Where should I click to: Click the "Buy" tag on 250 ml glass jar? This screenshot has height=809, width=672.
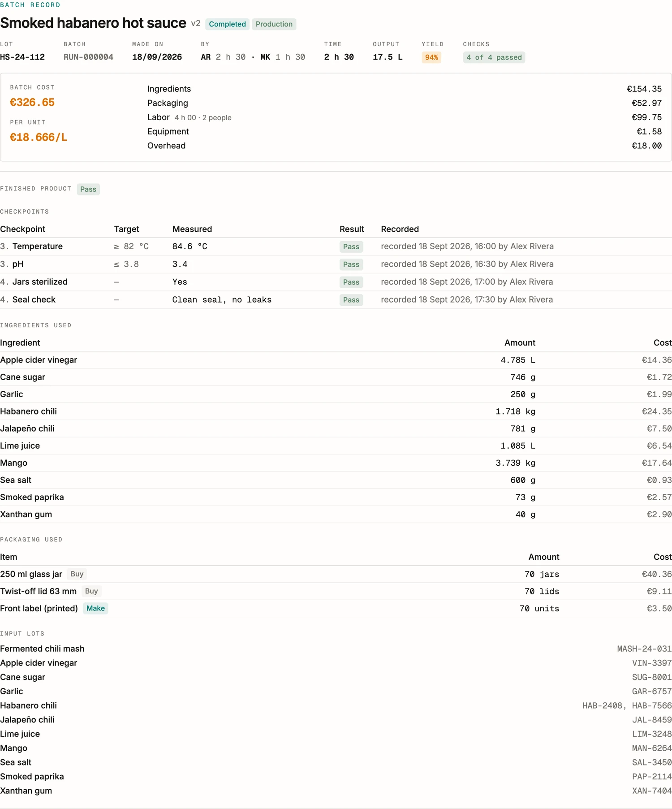point(77,574)
